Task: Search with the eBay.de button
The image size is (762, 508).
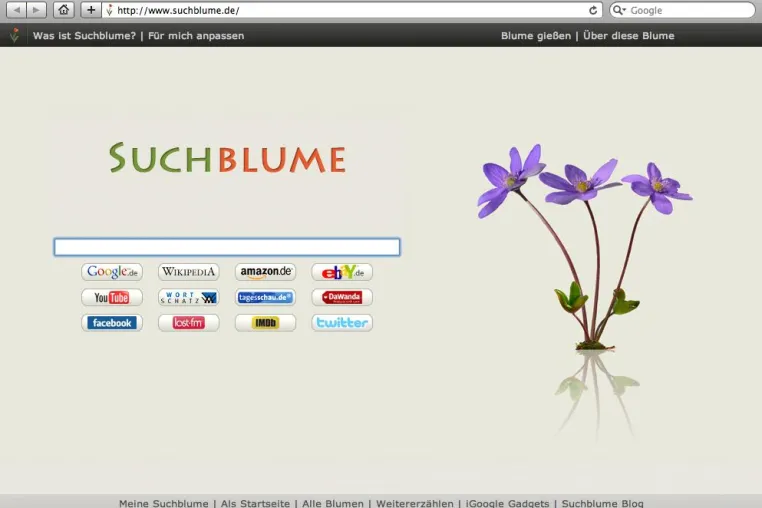Action: [x=342, y=272]
